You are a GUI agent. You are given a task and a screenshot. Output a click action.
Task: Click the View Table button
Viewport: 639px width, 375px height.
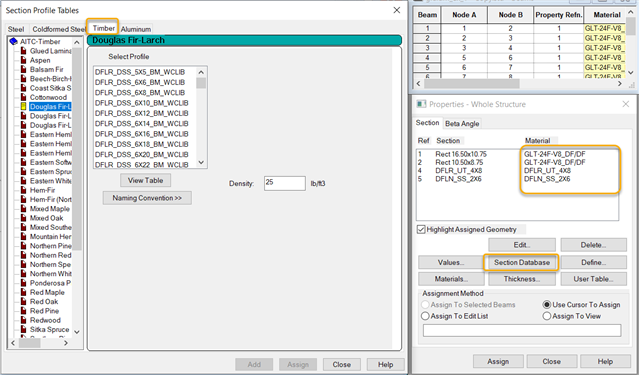145,180
